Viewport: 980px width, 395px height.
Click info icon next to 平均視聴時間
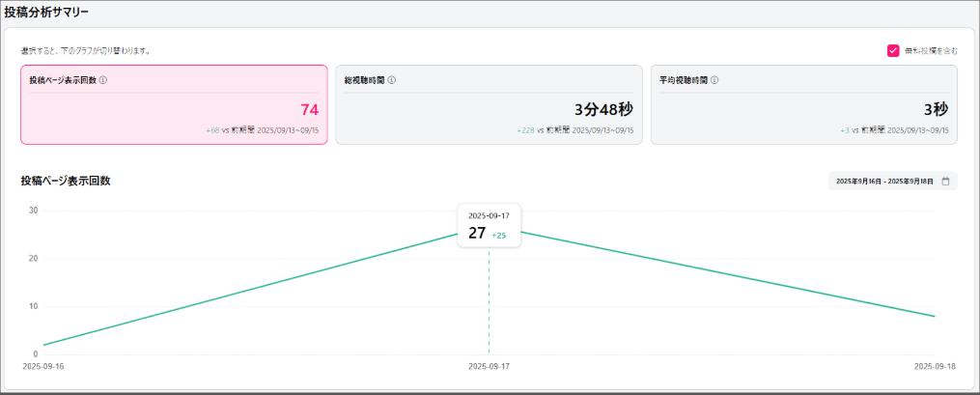pos(714,80)
